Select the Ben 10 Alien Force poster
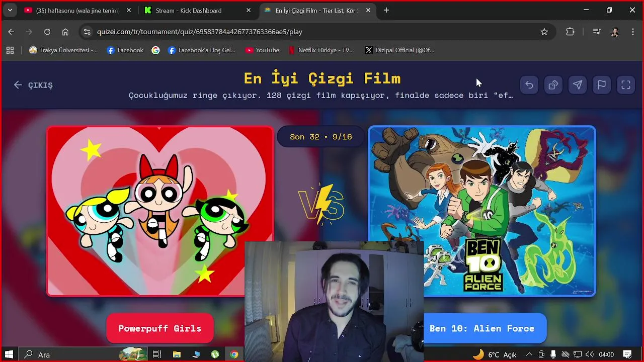 482,211
